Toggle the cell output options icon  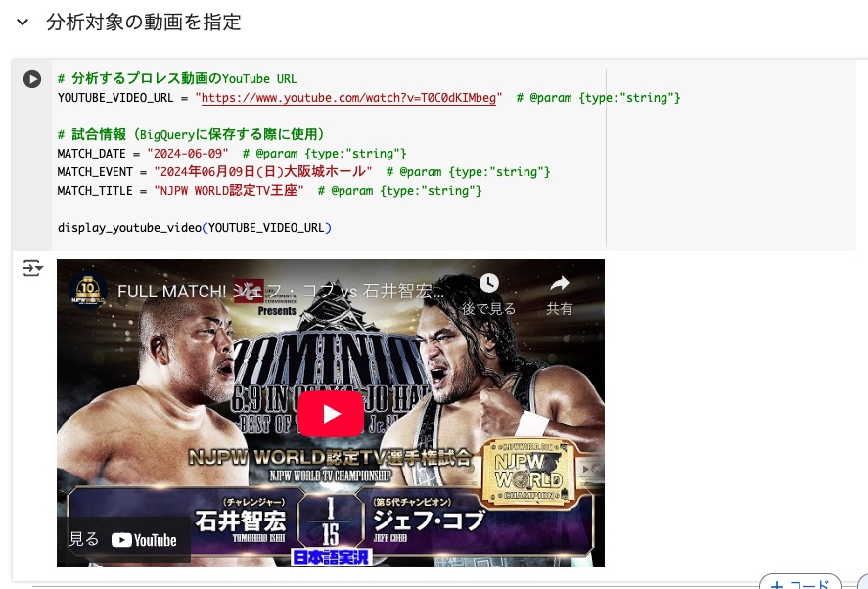click(x=32, y=268)
